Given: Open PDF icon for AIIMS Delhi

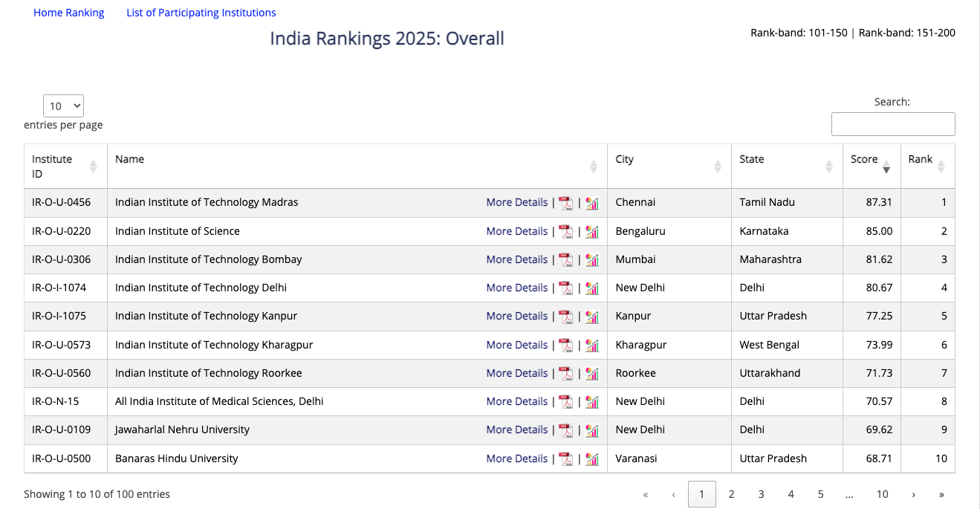Looking at the screenshot, I should point(566,401).
